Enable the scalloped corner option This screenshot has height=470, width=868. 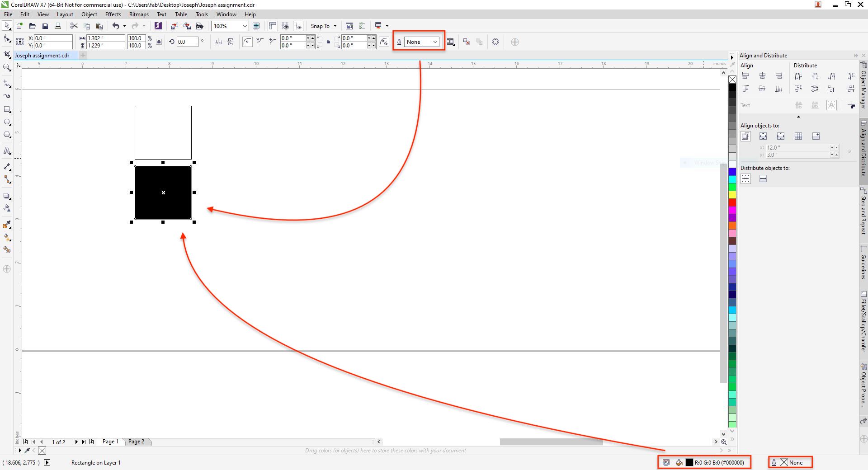(260, 42)
